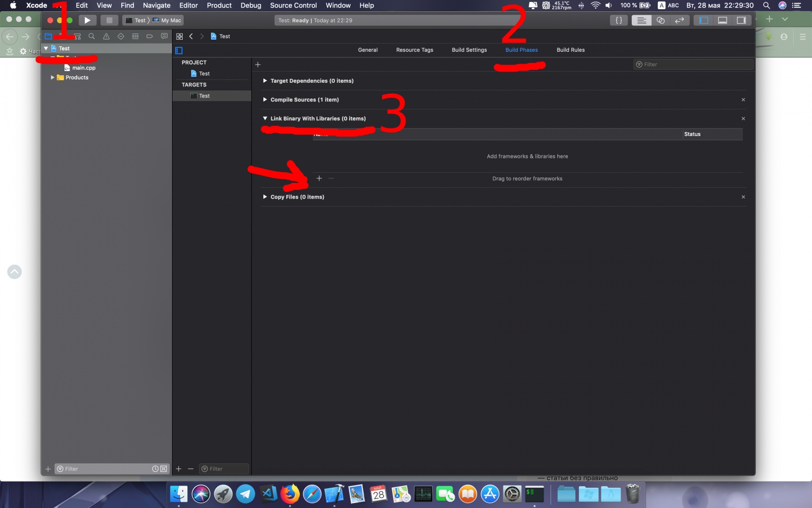Open Wi-Fi status in menu bar
Screen dimensions: 812x508
point(595,6)
